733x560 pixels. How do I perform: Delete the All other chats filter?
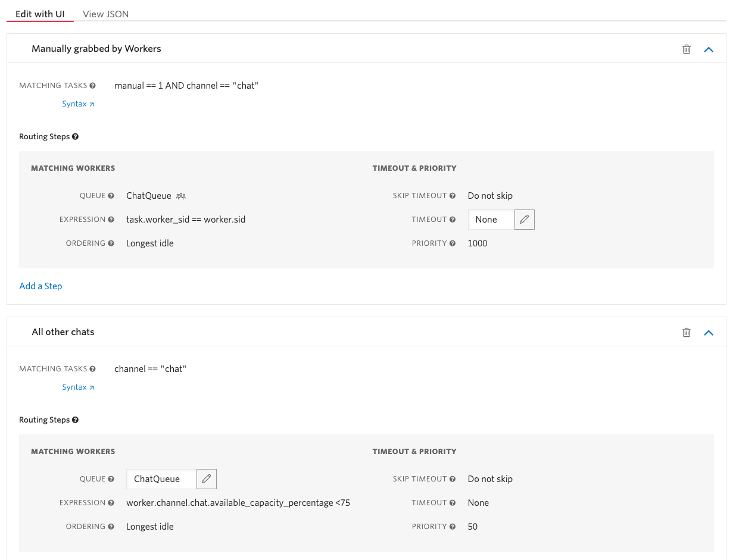(x=686, y=332)
